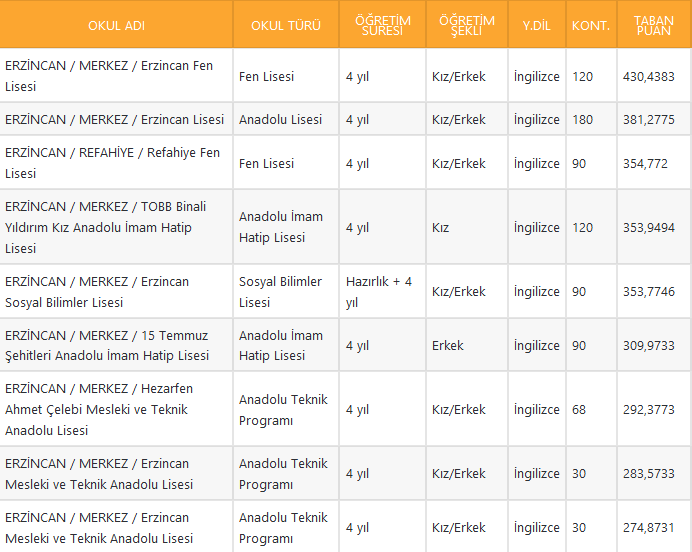Screen dimensions: 692x552
Task: Open 15 Temmuz Şehitleri school entry
Action: pyautogui.click(x=107, y=345)
